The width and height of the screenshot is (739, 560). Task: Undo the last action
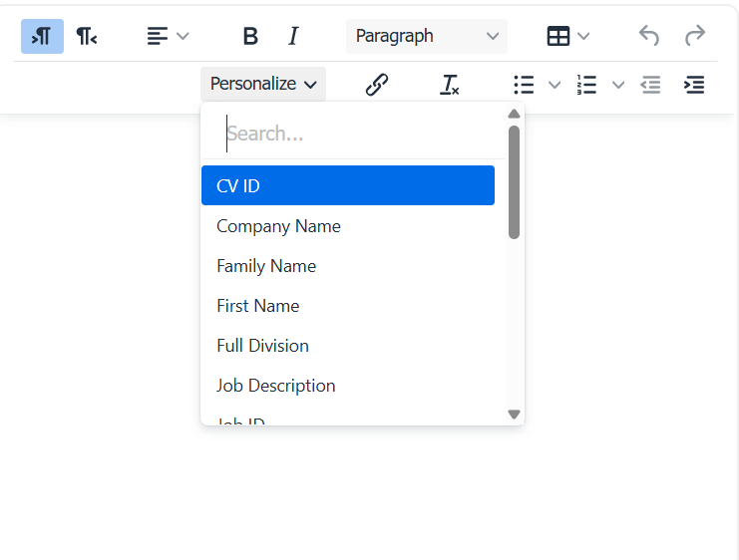pos(649,37)
